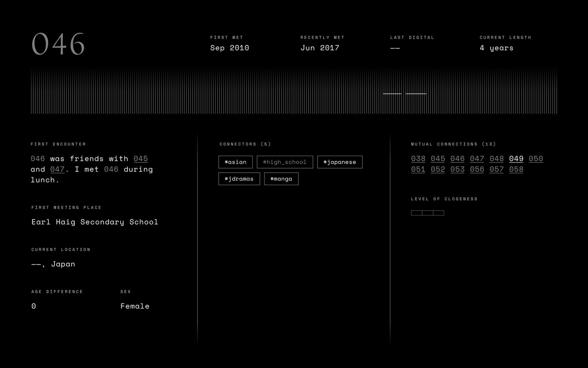The image size is (588, 368).
Task: Select the #manga connector tag
Action: click(x=281, y=179)
